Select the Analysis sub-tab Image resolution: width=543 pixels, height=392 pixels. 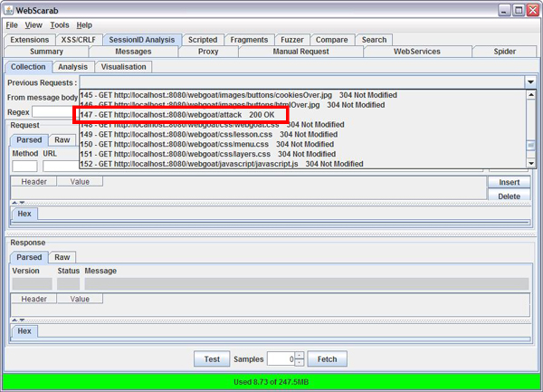(72, 66)
